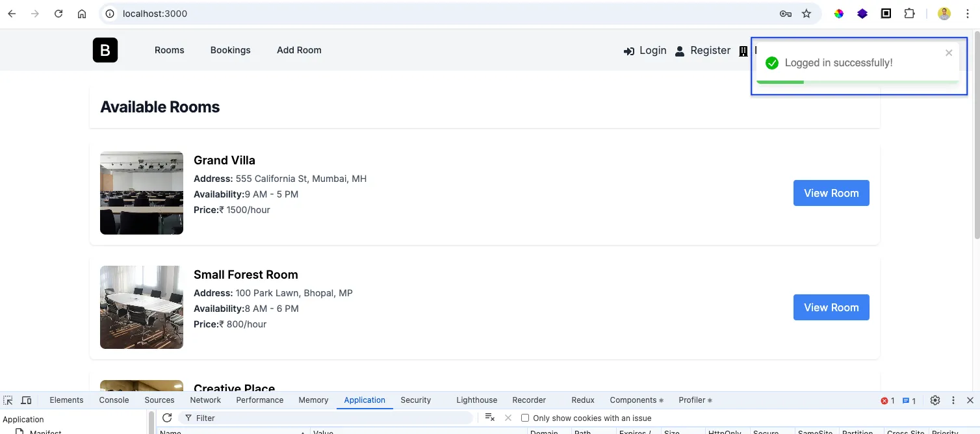Close the DevTools panel
Viewport: 980px width, 434px height.
coord(970,400)
